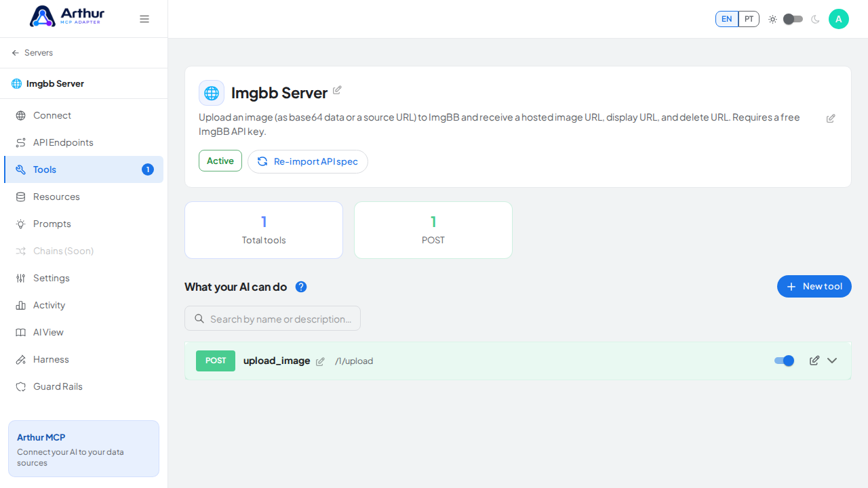Focus the tool search field
Viewport: 868px width, 488px height.
[x=273, y=319]
